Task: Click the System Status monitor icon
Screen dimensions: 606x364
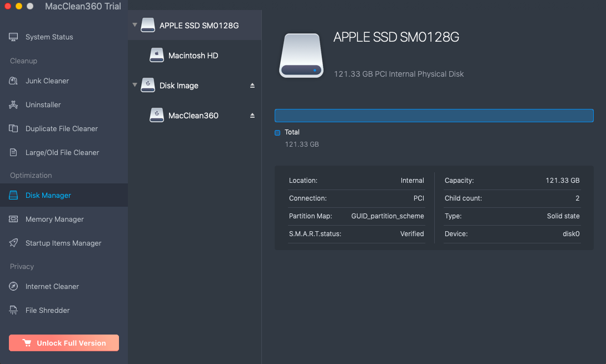Action: [x=13, y=37]
